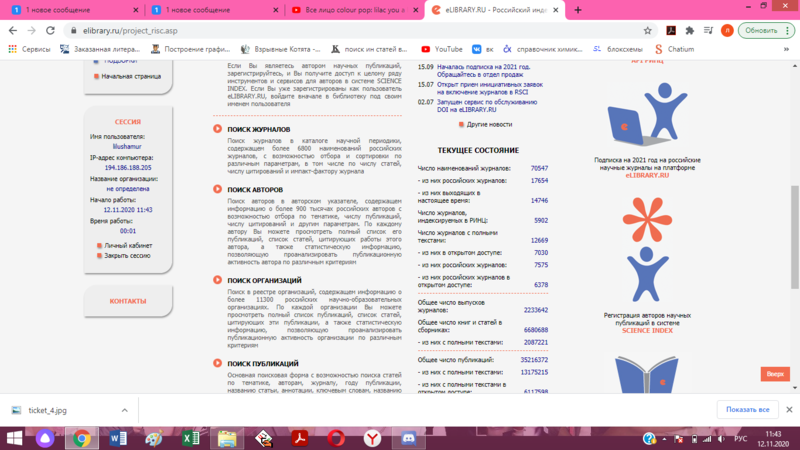Viewport: 800px width, 450px height.
Task: Switch to the first '1 новое сообщение' tab
Action: pos(74,10)
